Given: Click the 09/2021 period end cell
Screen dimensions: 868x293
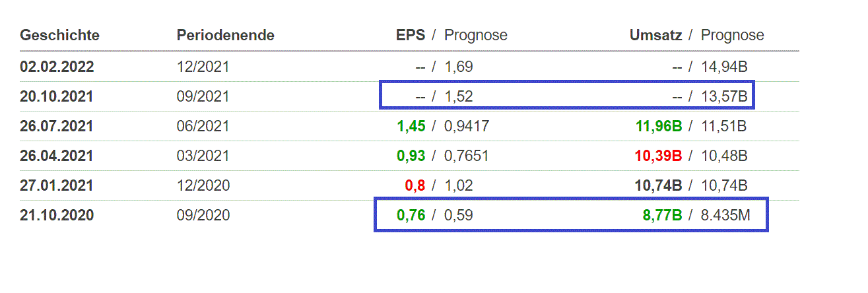Looking at the screenshot, I should click(203, 96).
